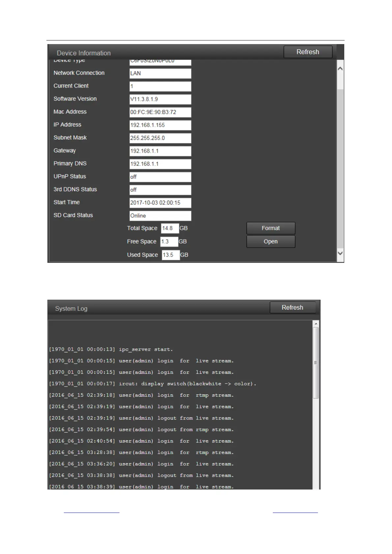Screen dimensions: 392x554
Task: Click scroll-up arrow in Device Information
Action: coord(340,68)
